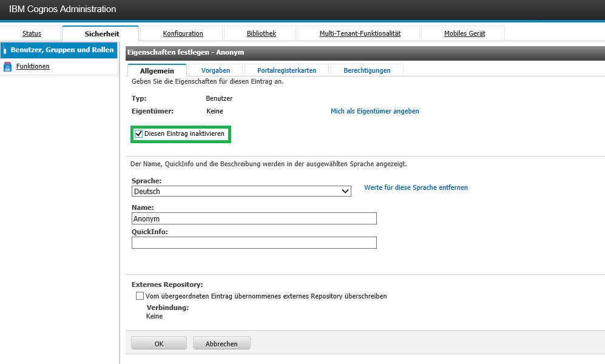
Task: Switch to the Vorgaben properties tab
Action: click(x=215, y=70)
